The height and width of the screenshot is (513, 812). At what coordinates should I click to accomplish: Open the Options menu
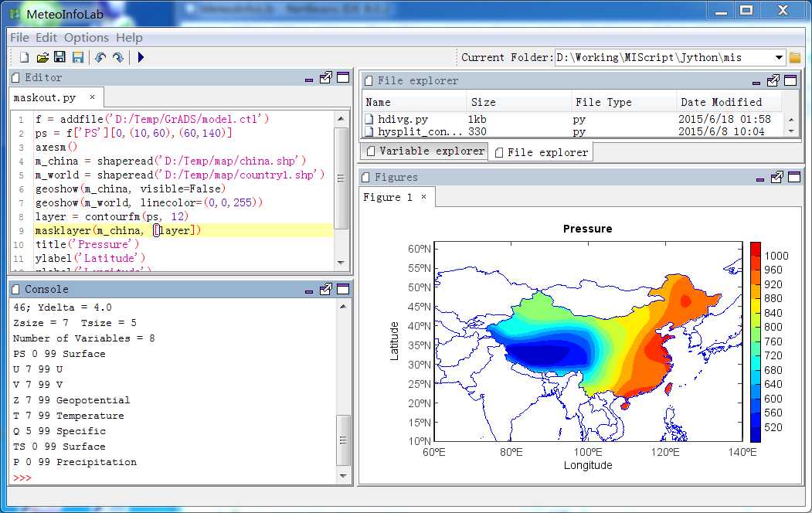click(86, 37)
